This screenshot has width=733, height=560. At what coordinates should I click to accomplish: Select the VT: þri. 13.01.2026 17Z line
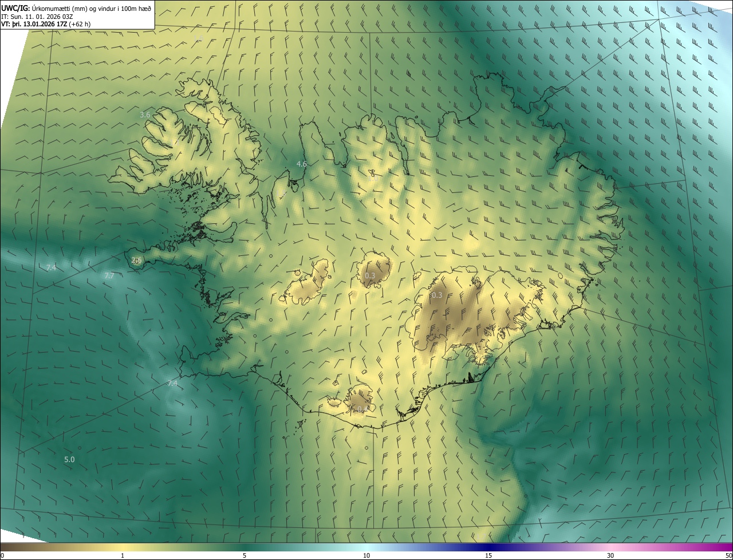coord(46,24)
